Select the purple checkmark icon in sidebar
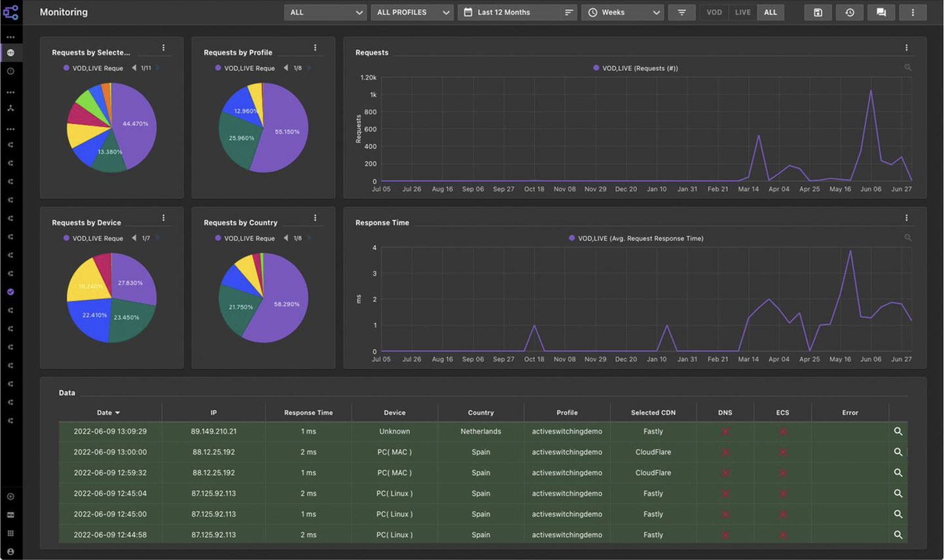This screenshot has width=944, height=560. tap(10, 292)
